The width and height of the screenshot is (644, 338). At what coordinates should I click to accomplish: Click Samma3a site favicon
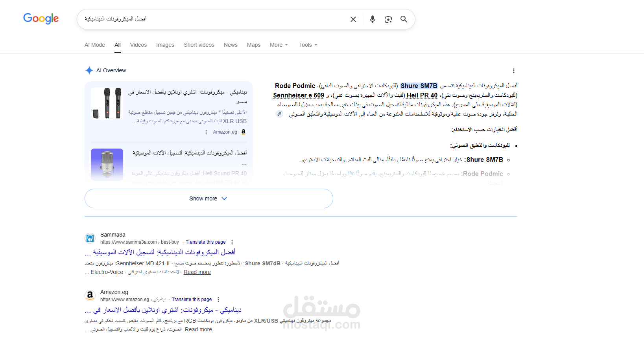pyautogui.click(x=90, y=238)
